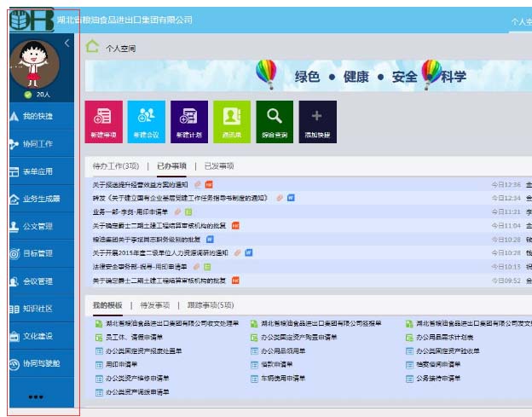Open 业务一部-李剑-用印申请单 item
The image size is (532, 417).
(130, 211)
